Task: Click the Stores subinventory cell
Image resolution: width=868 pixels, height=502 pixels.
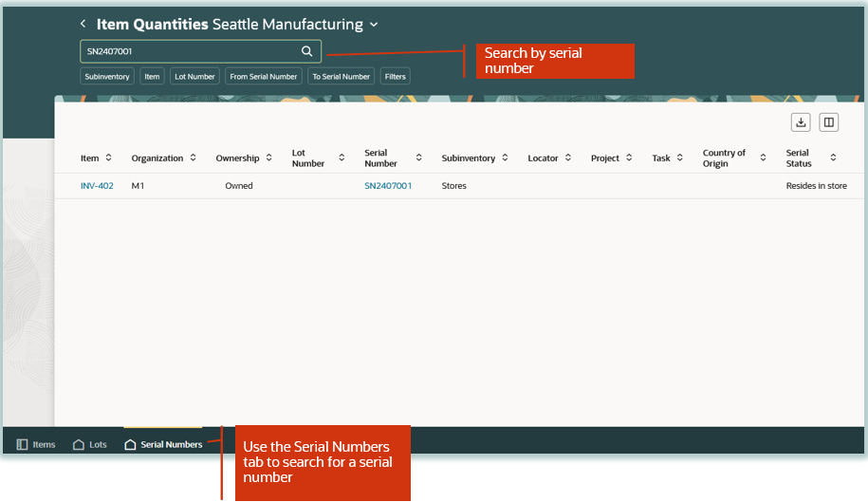Action: [454, 186]
